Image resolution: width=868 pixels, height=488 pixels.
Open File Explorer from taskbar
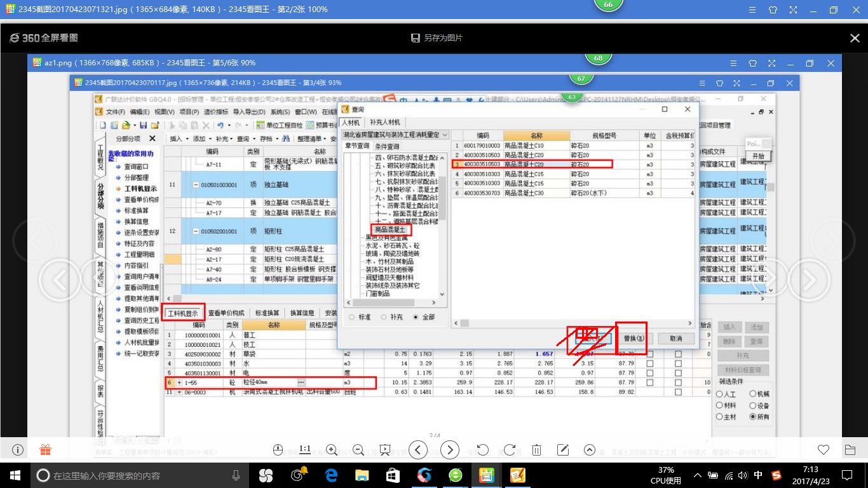(x=362, y=475)
